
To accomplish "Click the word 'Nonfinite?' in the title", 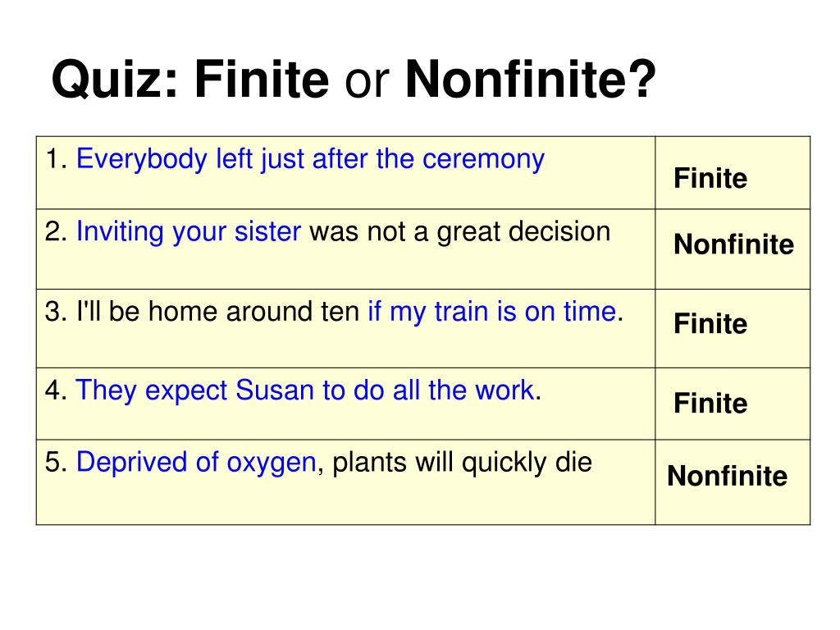I will point(531,80).
